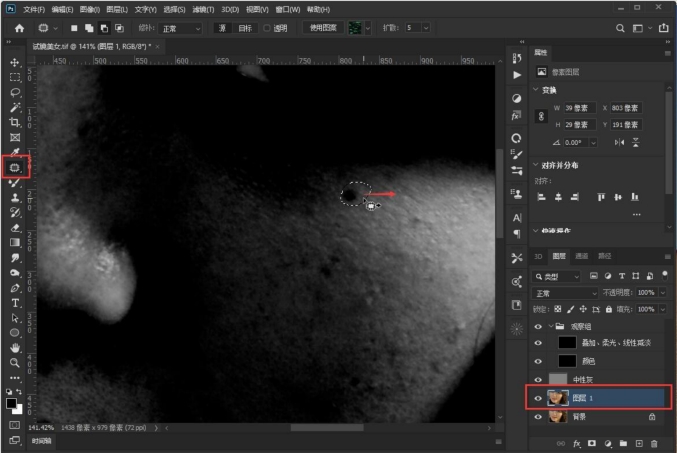This screenshot has height=453, width=677.
Task: Select the Eyedropper tool
Action: (15, 152)
